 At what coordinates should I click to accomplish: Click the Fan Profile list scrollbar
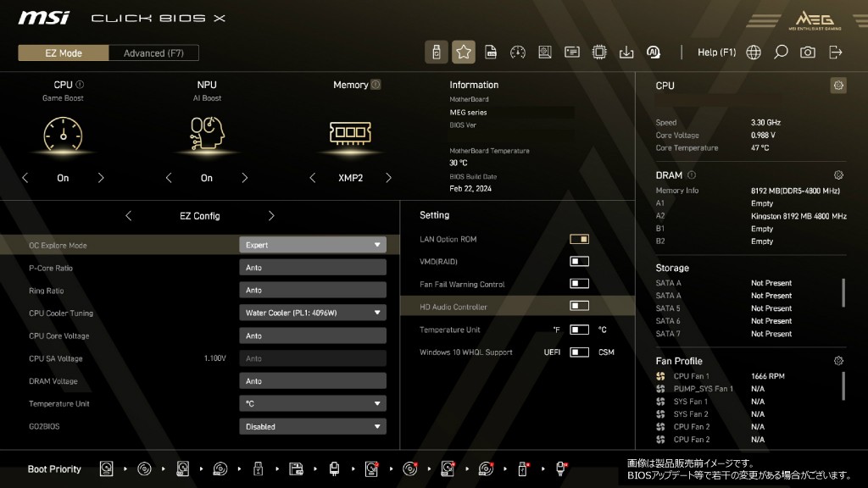(843, 385)
